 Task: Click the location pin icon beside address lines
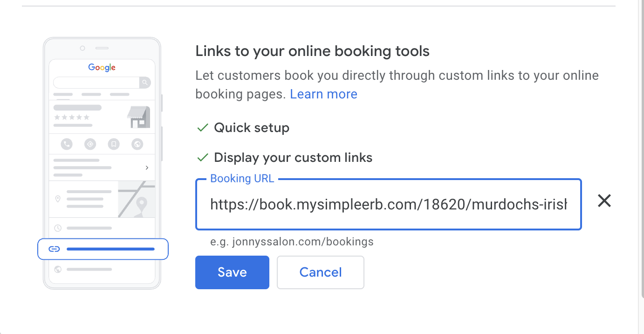[58, 199]
